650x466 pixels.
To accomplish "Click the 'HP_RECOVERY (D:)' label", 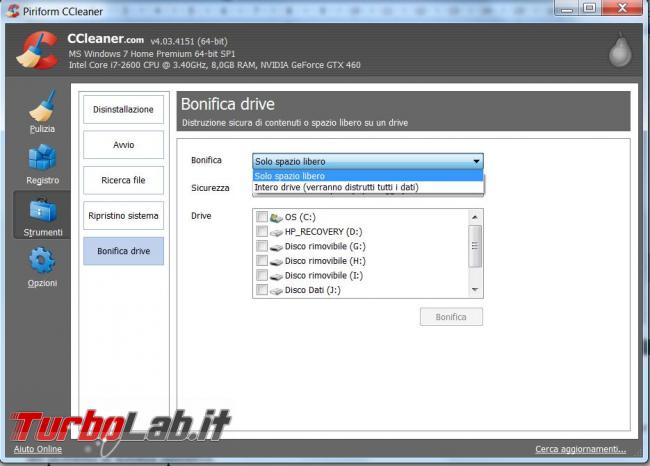I will (323, 232).
